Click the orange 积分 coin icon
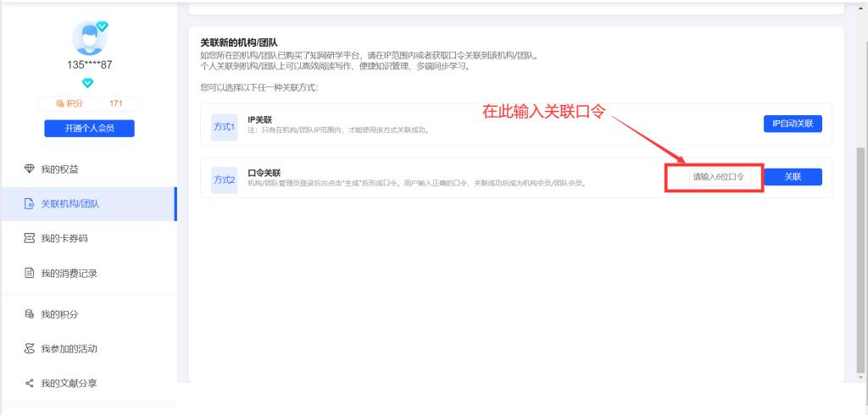 pos(60,103)
